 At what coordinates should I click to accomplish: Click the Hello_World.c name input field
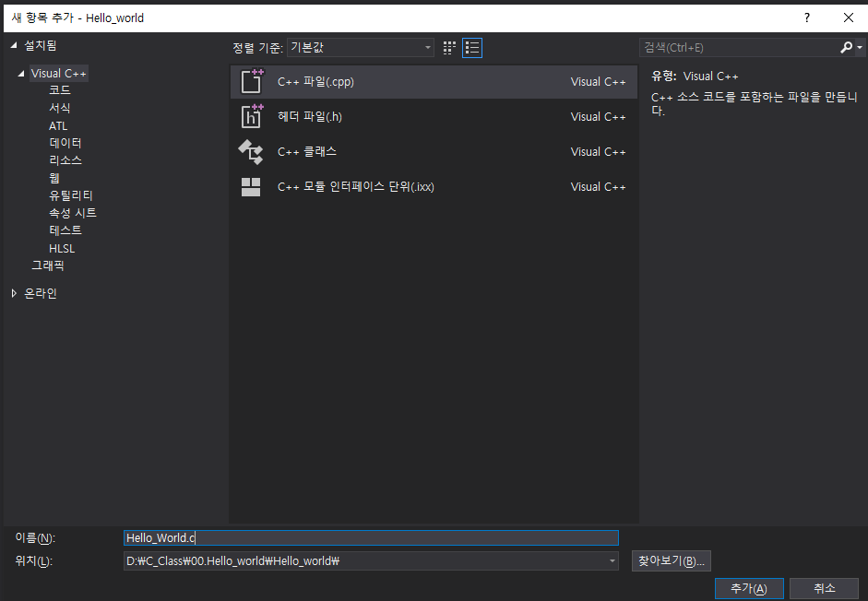click(369, 537)
